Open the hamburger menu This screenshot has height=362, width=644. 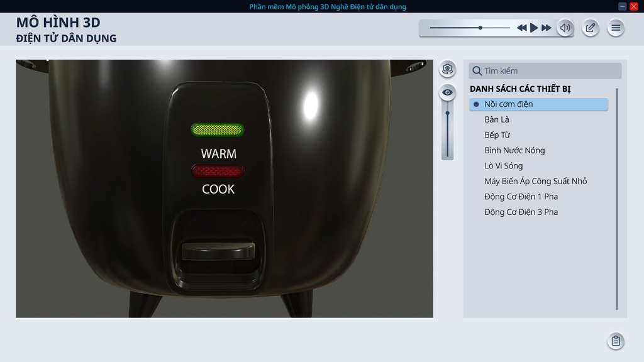click(x=616, y=28)
